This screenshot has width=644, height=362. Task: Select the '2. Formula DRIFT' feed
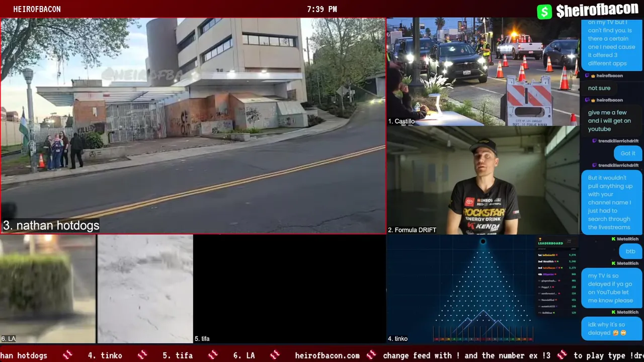pos(483,180)
